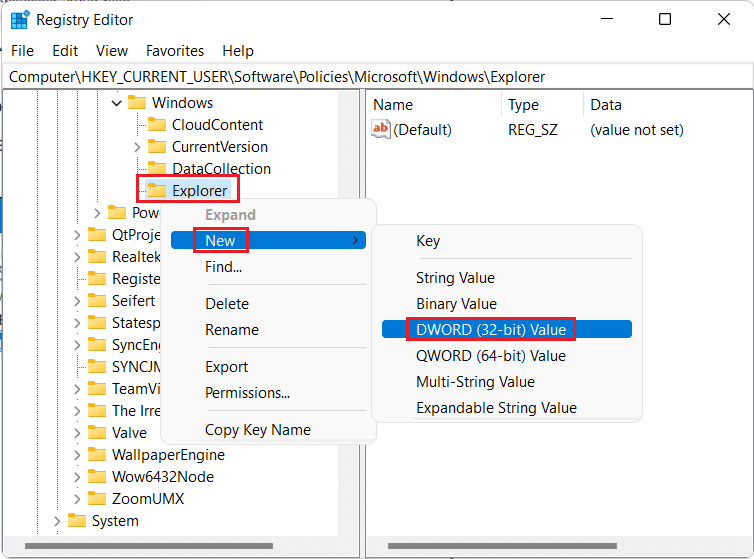This screenshot has width=754, height=559.
Task: Choose Find... from the context menu
Action: click(268, 266)
